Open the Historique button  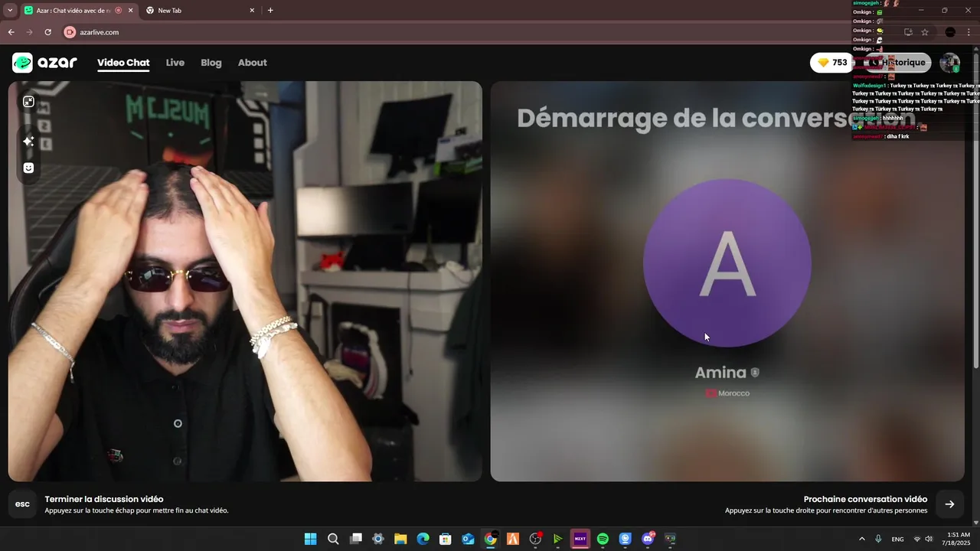tap(897, 63)
